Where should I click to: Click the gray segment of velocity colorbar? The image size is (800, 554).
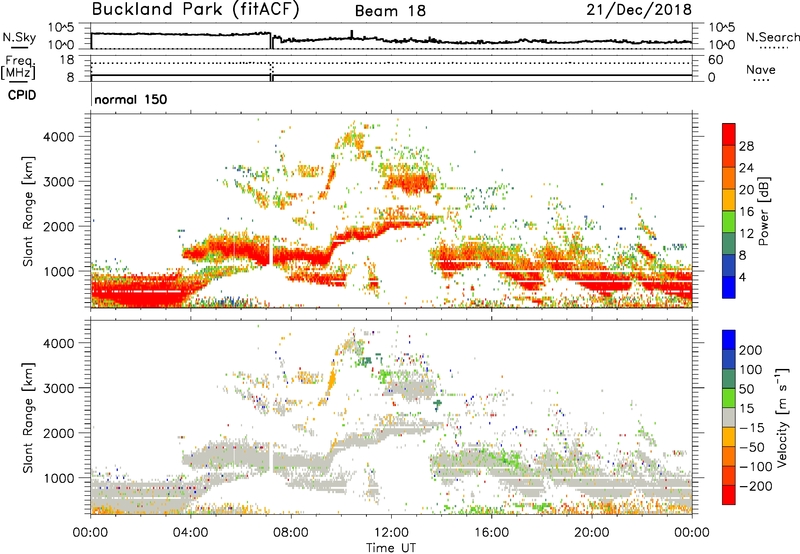(x=729, y=417)
